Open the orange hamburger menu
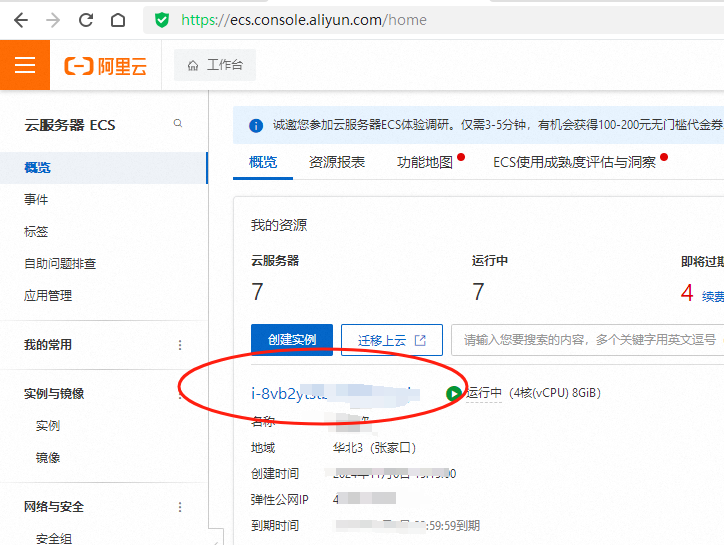 (x=25, y=65)
